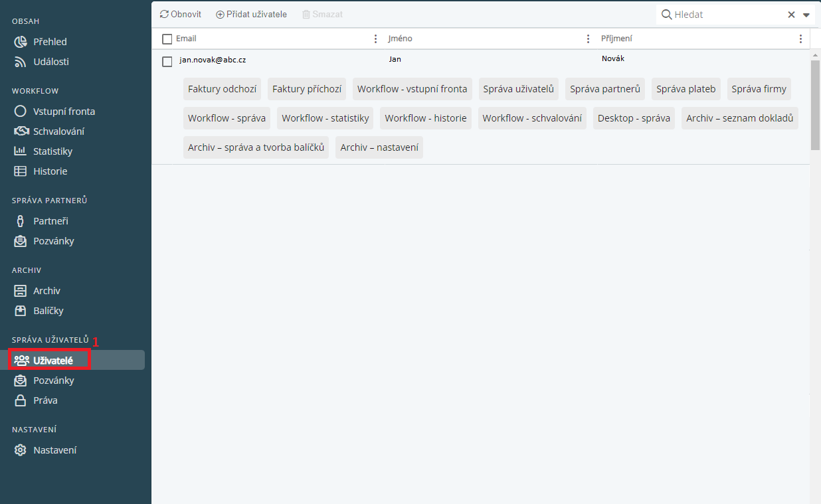Open Schvalování handshake icon
This screenshot has width=821, height=504.
pos(21,131)
